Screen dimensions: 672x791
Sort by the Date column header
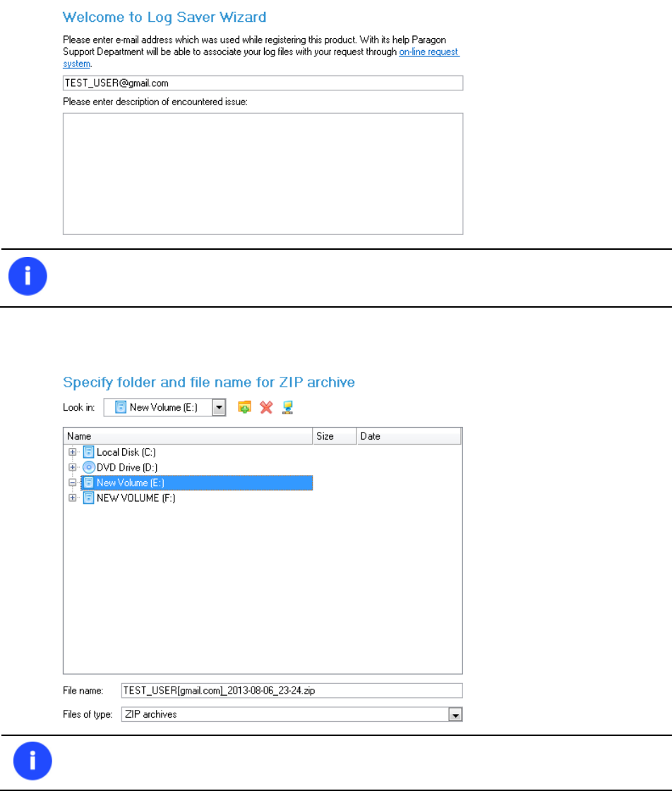click(x=409, y=436)
